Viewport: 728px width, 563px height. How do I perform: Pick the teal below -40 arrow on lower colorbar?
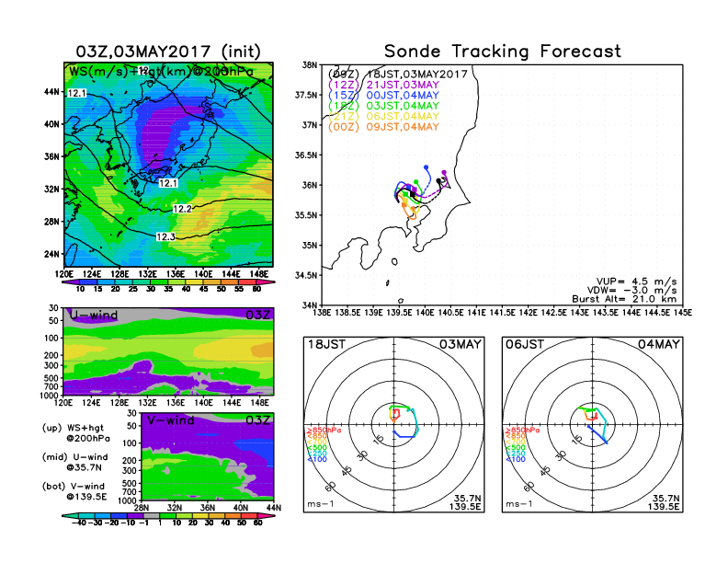[x=70, y=515]
